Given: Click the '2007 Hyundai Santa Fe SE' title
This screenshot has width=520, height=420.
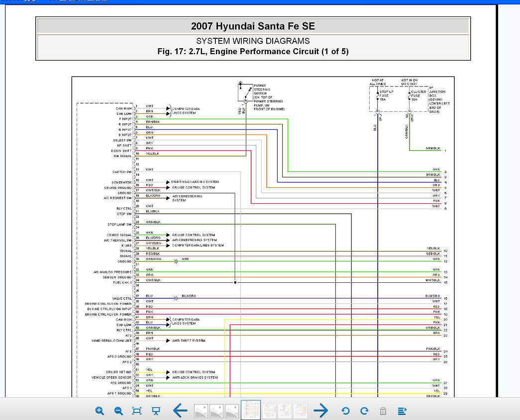Looking at the screenshot, I should [253, 26].
